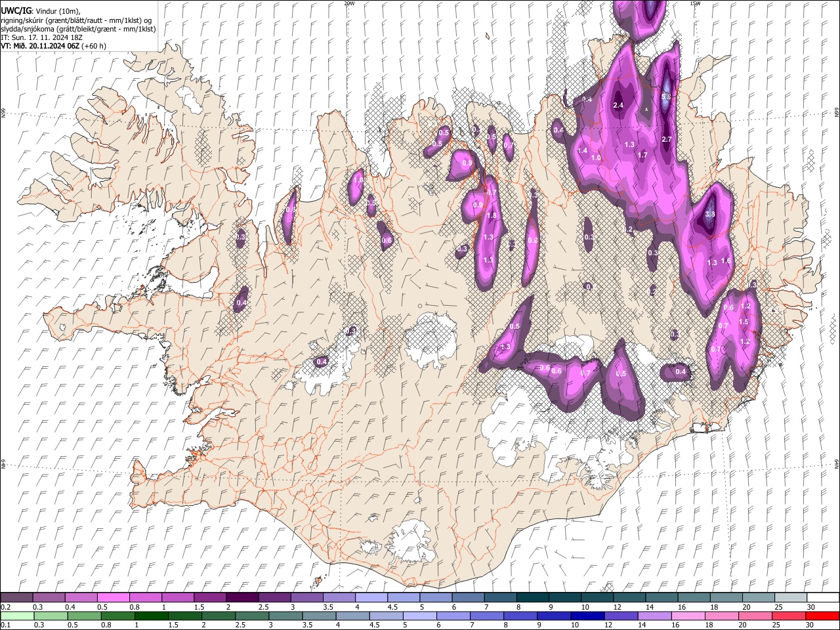
Task: Click the '0.2' label in the upper legend
Action: [x=5, y=607]
